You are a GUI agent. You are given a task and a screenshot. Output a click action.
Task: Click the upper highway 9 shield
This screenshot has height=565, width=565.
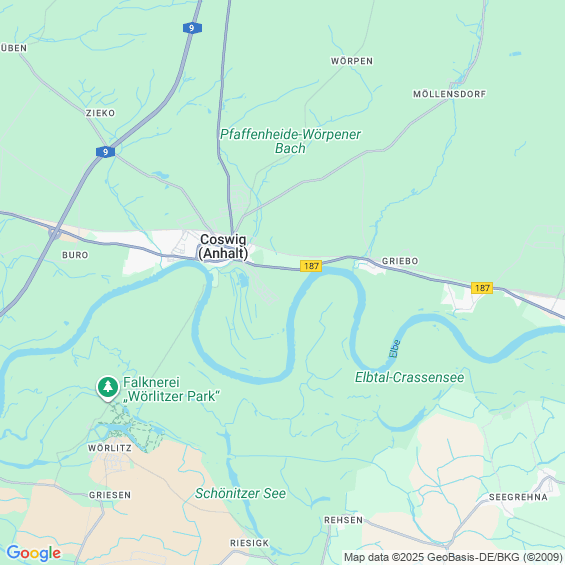(x=192, y=28)
